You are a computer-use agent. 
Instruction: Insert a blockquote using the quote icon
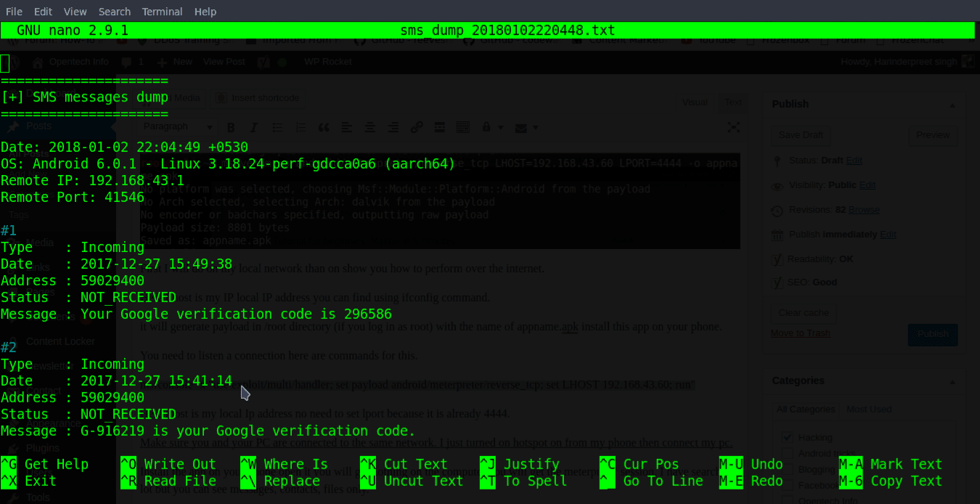[324, 127]
